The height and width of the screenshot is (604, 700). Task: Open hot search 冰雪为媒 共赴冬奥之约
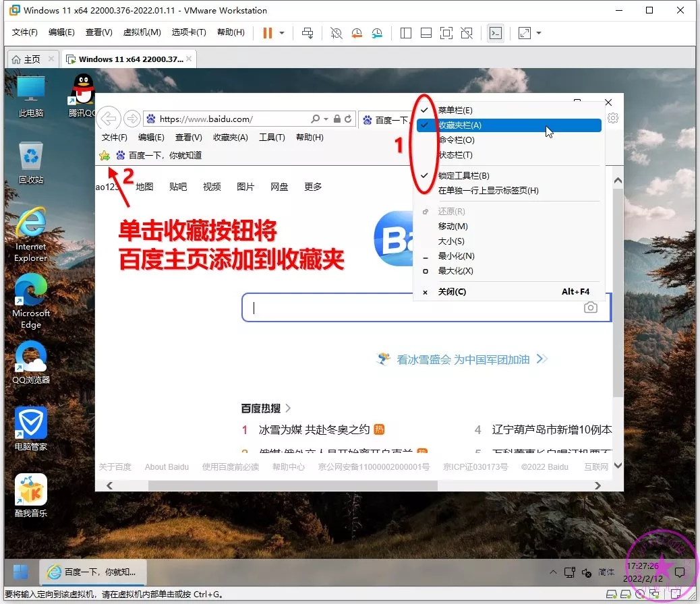314,429
